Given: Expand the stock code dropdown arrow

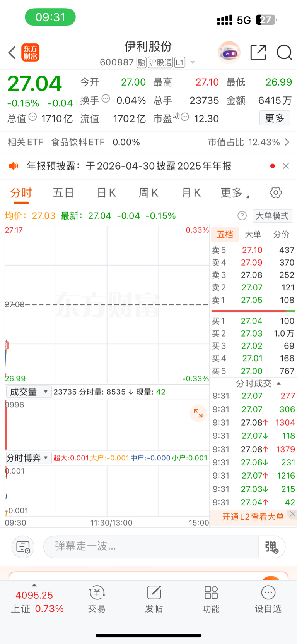Looking at the screenshot, I should pyautogui.click(x=193, y=62).
